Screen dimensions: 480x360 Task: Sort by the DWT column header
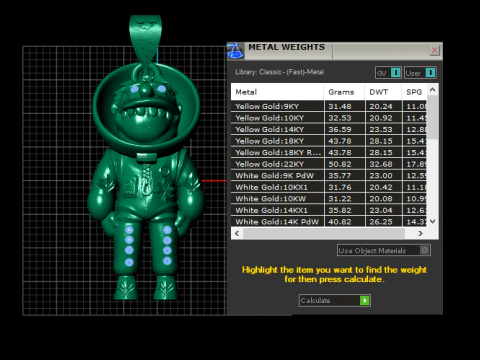coord(383,92)
